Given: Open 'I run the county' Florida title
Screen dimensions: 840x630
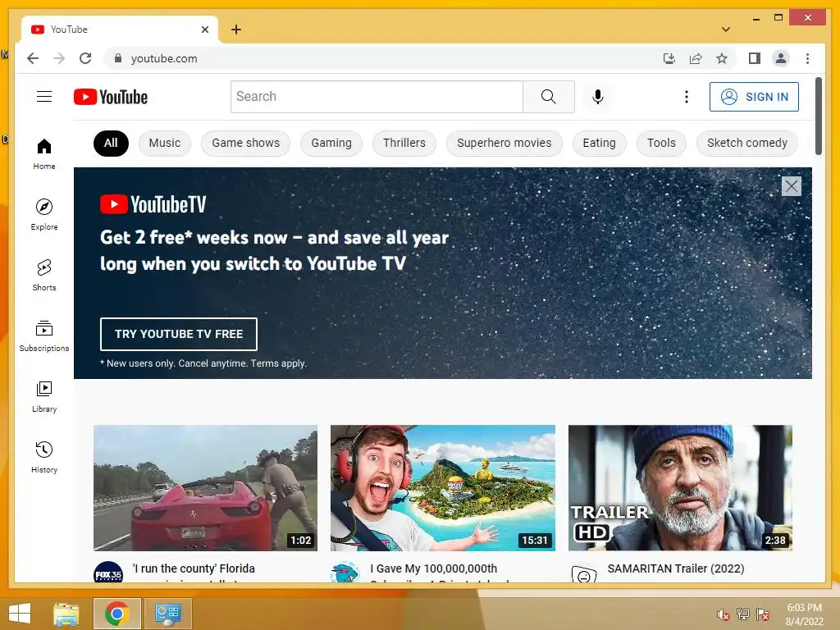Looking at the screenshot, I should click(194, 568).
